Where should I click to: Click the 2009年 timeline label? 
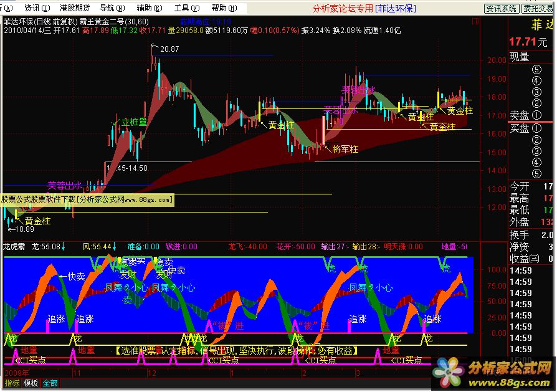17,373
